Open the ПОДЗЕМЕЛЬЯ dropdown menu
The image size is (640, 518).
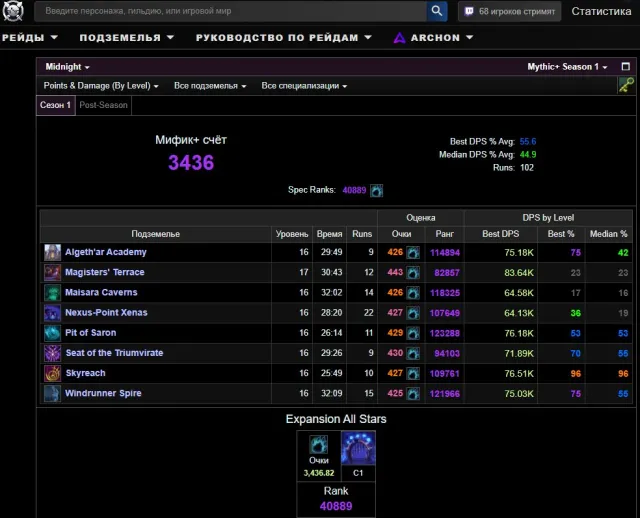(127, 38)
